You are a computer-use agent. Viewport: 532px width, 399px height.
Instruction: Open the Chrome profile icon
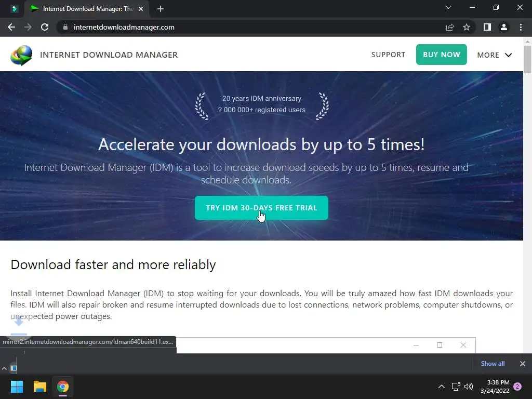[x=504, y=27]
